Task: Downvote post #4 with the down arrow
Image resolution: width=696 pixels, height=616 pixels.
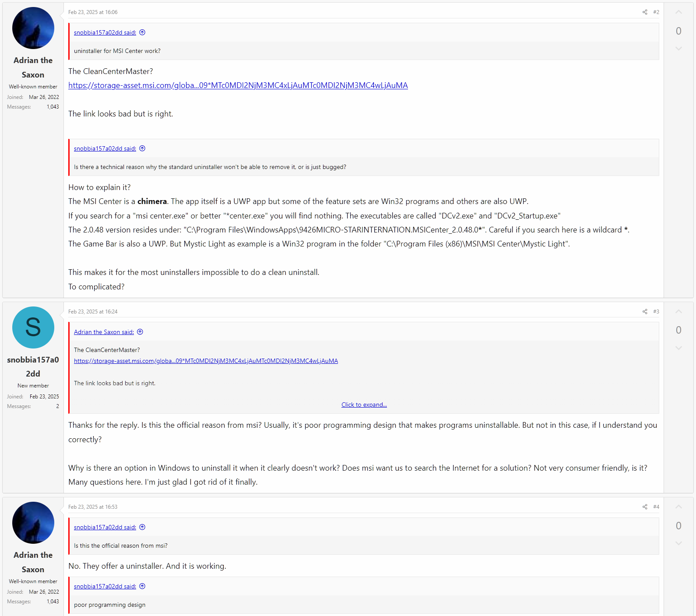Action: coord(678,543)
